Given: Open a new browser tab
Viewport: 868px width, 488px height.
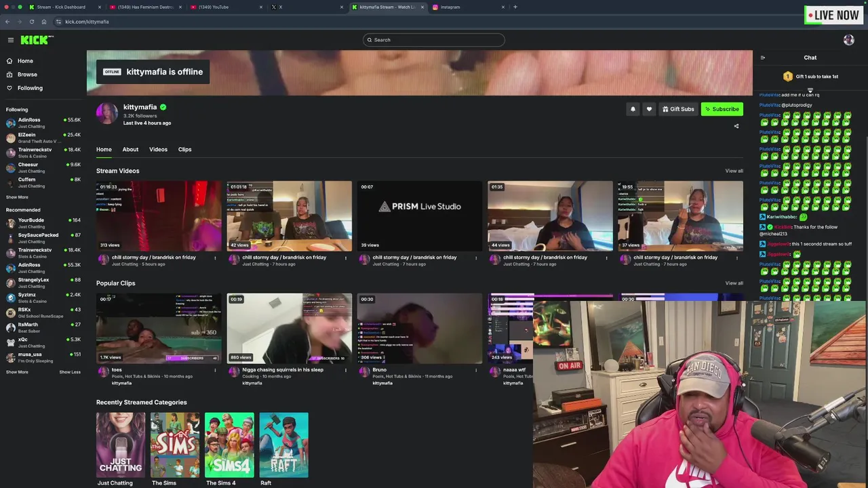Looking at the screenshot, I should [x=515, y=7].
